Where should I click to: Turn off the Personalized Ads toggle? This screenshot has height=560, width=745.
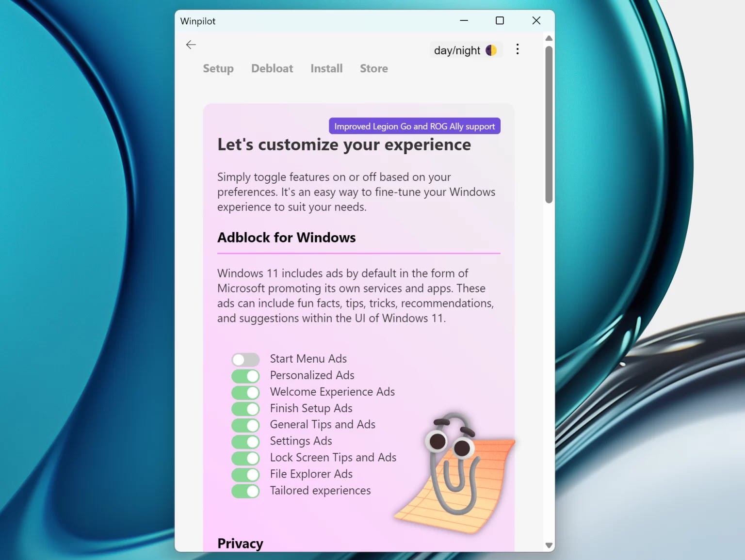(x=245, y=376)
